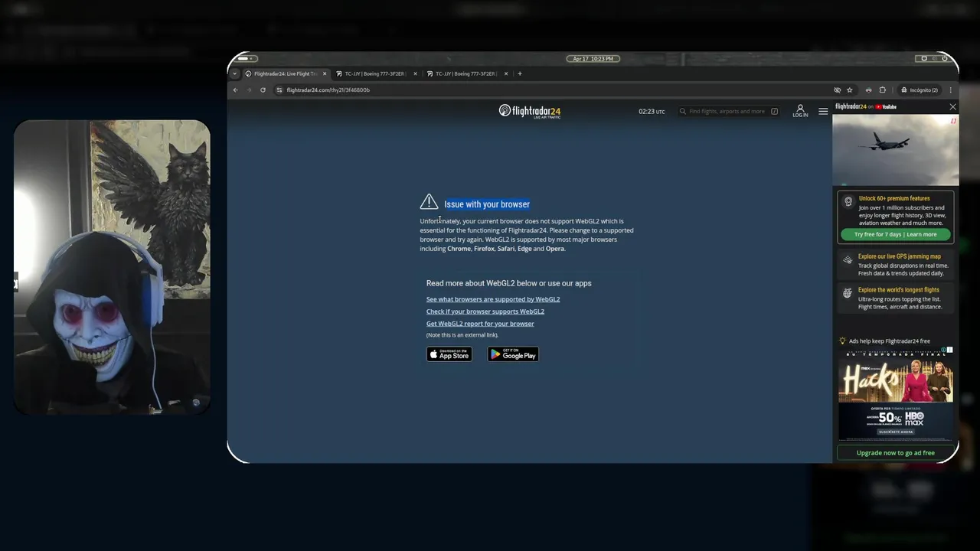Close the Flightradar24 YouTube side panel
The width and height of the screenshot is (980, 551).
[x=952, y=106]
